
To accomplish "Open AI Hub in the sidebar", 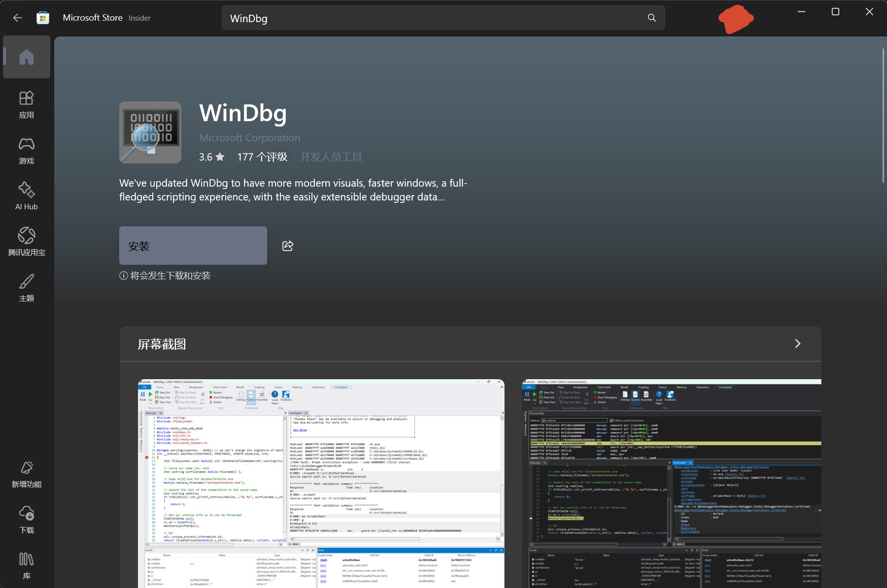I will 27,196.
